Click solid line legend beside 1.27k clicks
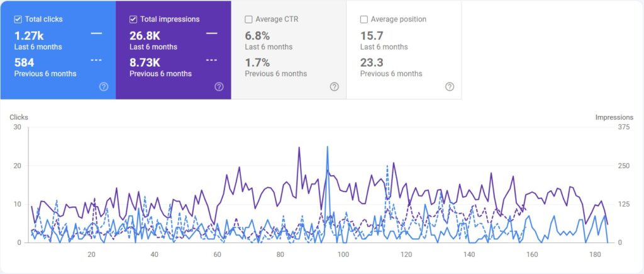 pyautogui.click(x=96, y=33)
